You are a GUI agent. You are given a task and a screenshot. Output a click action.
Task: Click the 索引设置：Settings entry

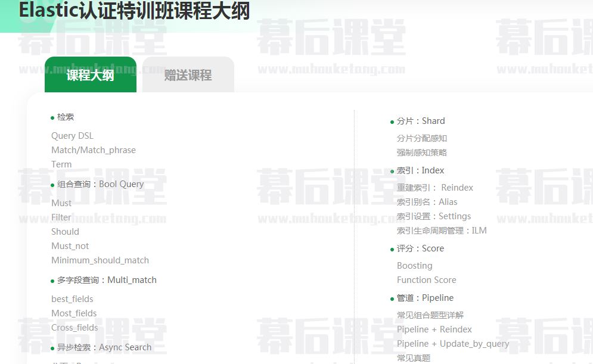tap(434, 217)
